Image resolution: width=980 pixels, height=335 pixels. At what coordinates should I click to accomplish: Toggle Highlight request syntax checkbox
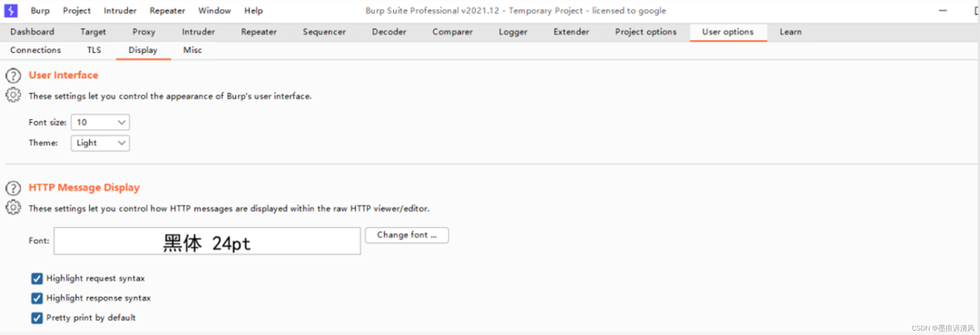pyautogui.click(x=37, y=279)
